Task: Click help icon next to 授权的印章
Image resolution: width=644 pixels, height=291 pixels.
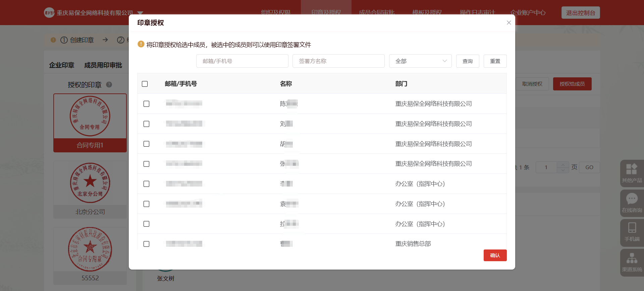Action: point(109,85)
